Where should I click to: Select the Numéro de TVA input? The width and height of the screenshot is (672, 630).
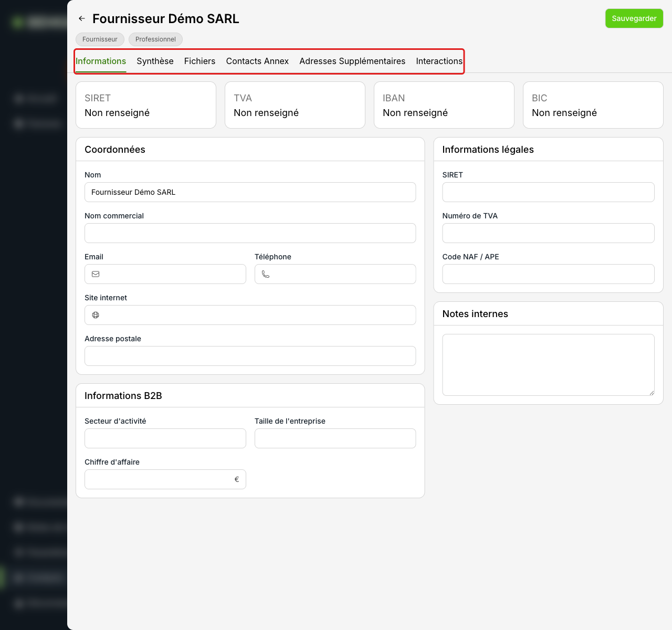point(548,233)
